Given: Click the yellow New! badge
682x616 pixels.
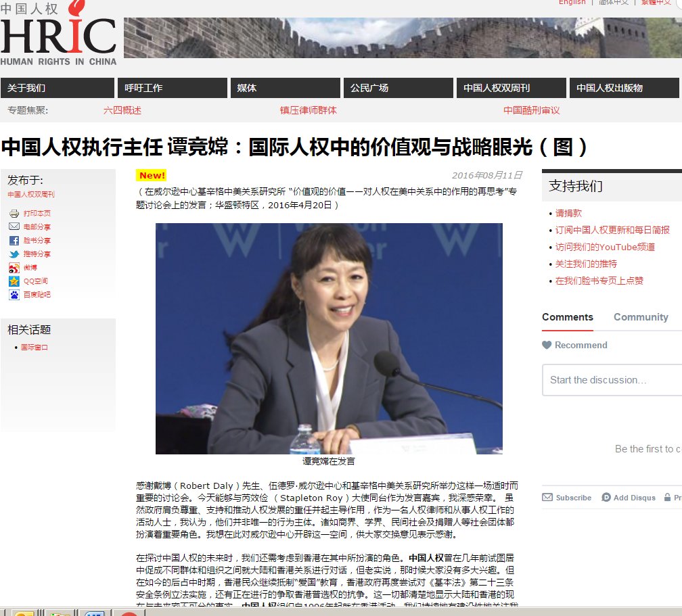Looking at the screenshot, I should (152, 175).
